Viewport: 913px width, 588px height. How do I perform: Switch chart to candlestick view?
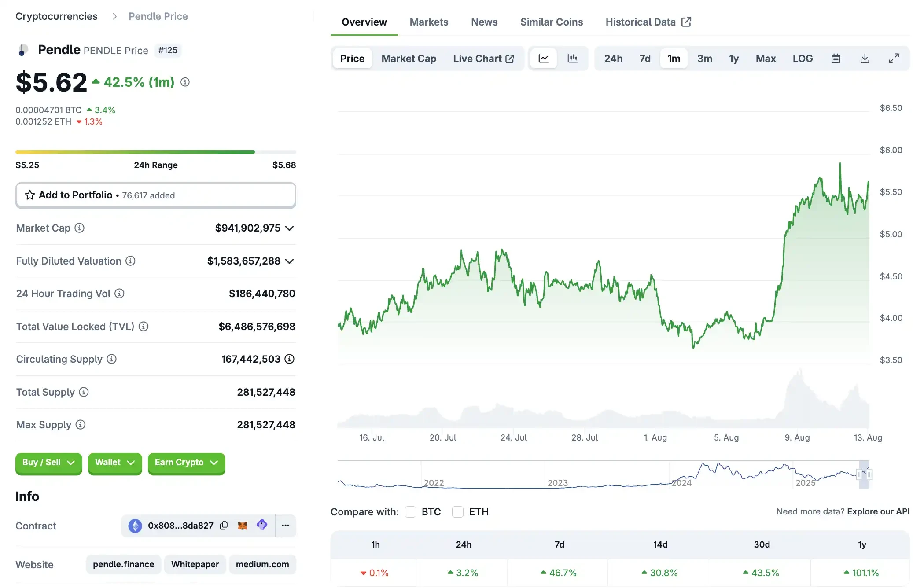click(x=573, y=58)
